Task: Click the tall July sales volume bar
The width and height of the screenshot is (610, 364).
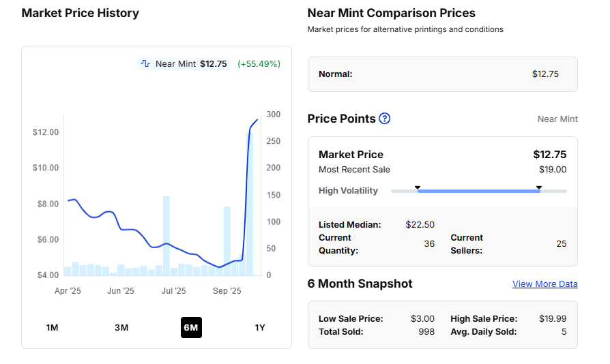Action: (166, 235)
